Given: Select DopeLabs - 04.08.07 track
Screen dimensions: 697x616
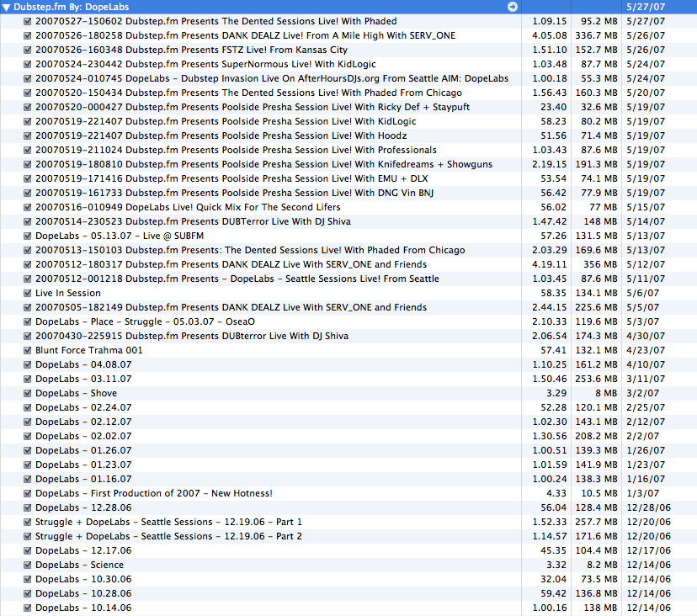Looking at the screenshot, I should pos(83,364).
